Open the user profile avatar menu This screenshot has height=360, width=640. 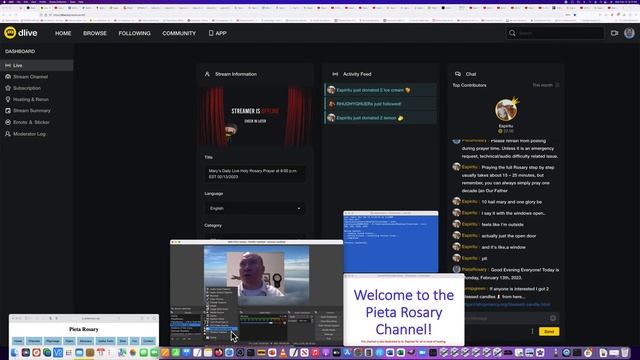[629, 33]
